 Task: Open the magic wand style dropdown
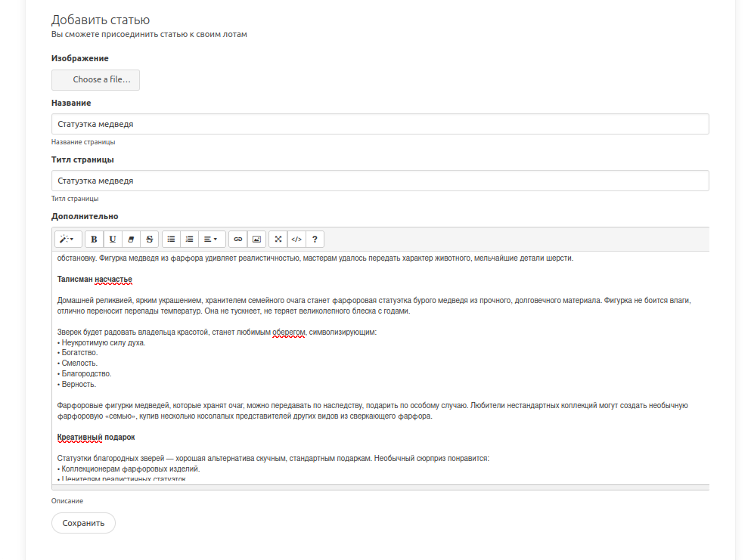coord(67,239)
